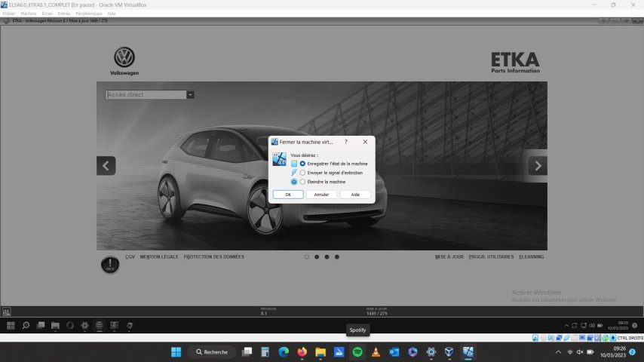The width and height of the screenshot is (644, 362).
Task: Show hidden icons chevron in guest VM tray
Action: click(566, 326)
